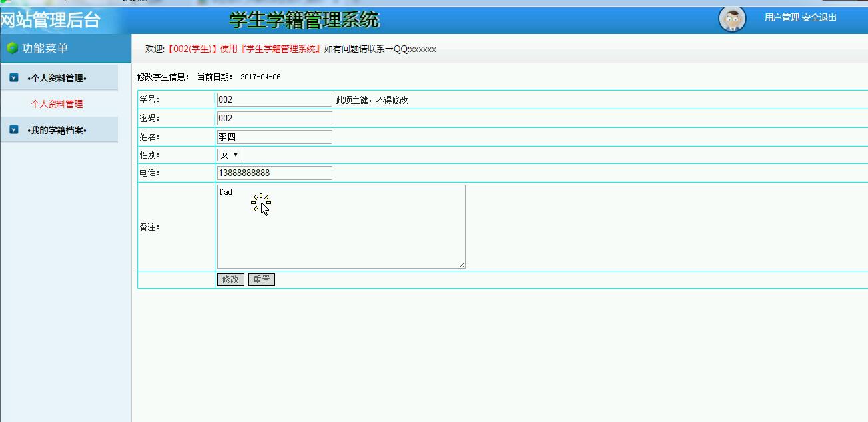The width and height of the screenshot is (868, 422).
Task: Collapse the 个人资料管理 section arrow icon
Action: pos(14,78)
